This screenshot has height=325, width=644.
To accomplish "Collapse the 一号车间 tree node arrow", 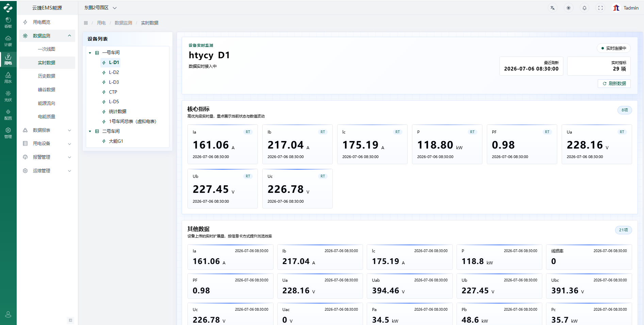I will click(x=90, y=53).
